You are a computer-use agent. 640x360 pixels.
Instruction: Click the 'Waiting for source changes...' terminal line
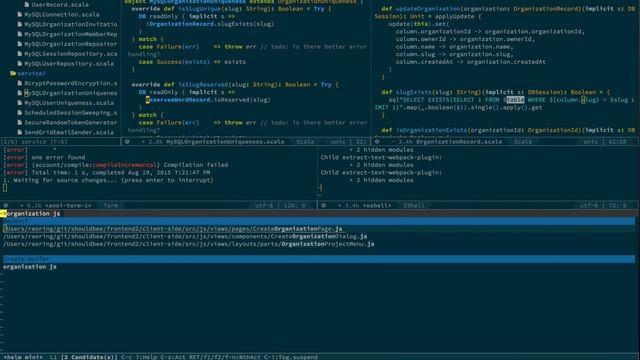[108, 180]
